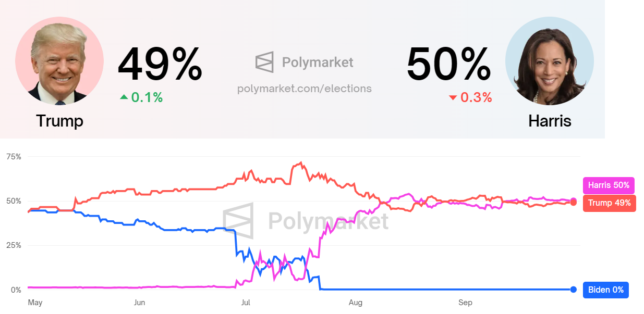Click the Polymarket watermark logo inside the chart
This screenshot has height=314, width=644.
[238, 221]
